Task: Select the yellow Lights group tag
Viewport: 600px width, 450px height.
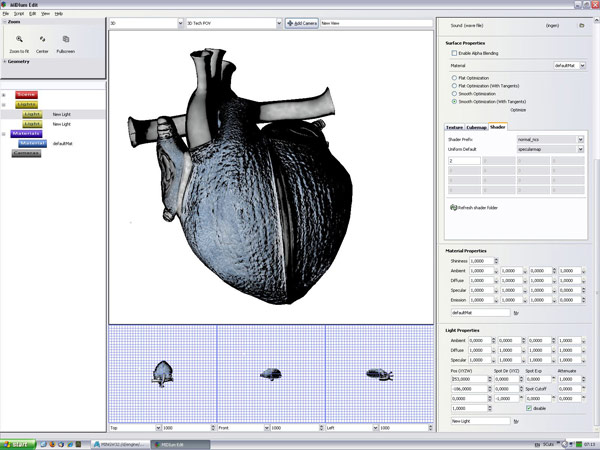Action: coord(26,104)
